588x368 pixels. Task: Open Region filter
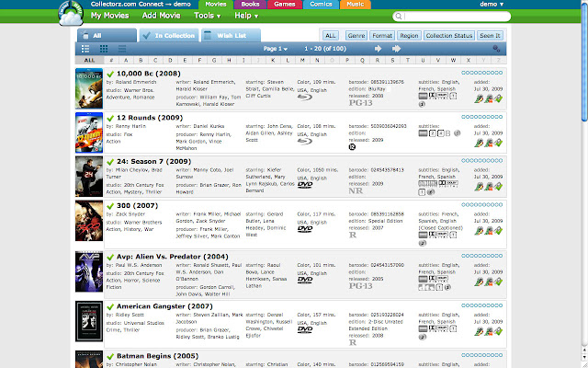click(409, 36)
